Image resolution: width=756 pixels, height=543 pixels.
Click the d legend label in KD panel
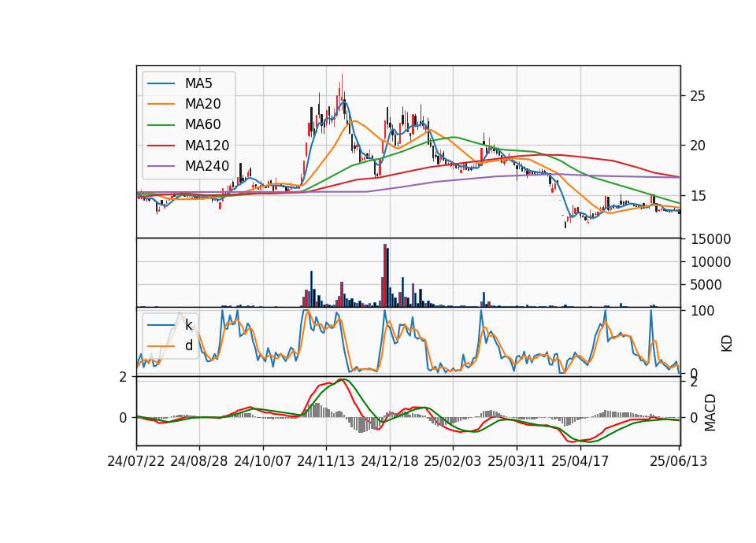tap(188, 345)
